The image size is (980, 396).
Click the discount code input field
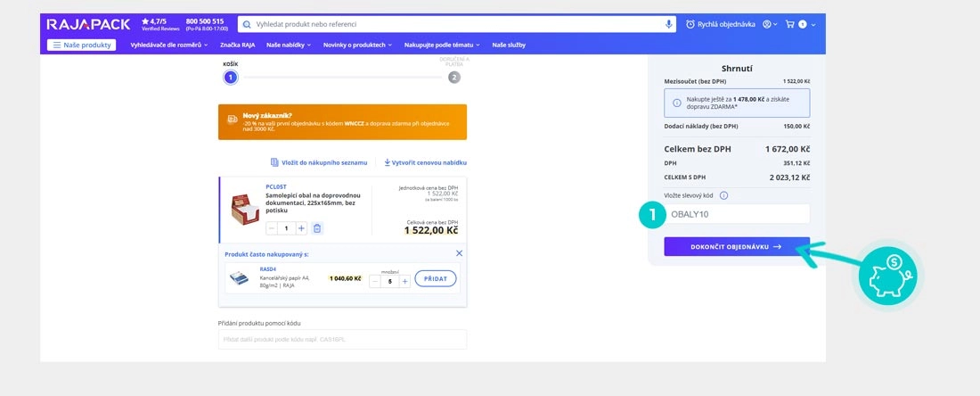(737, 214)
